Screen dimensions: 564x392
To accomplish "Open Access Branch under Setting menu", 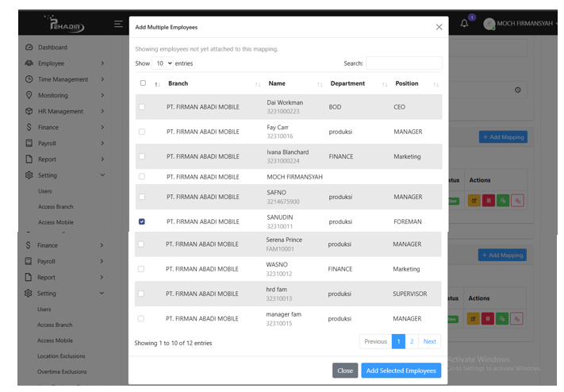I will pyautogui.click(x=55, y=207).
